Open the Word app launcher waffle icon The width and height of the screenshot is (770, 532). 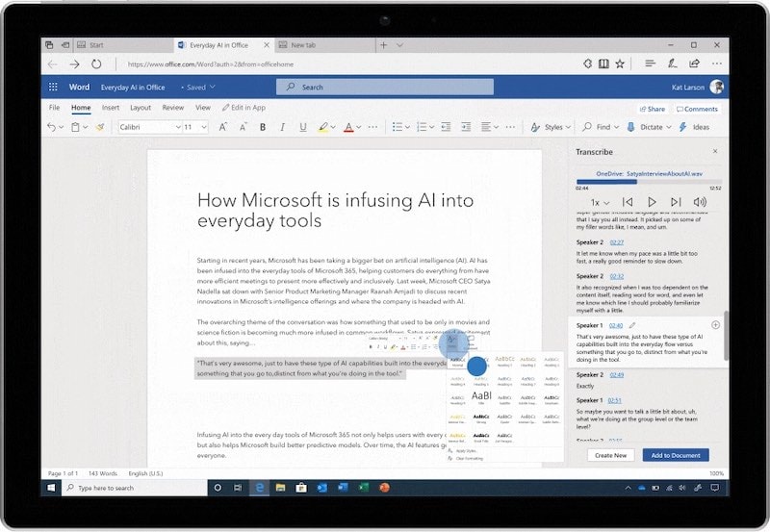[53, 87]
